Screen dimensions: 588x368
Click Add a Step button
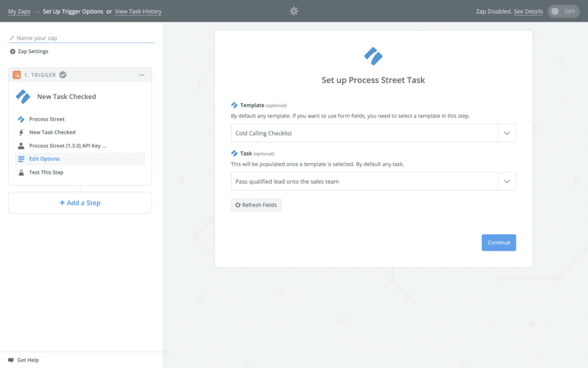pos(80,203)
